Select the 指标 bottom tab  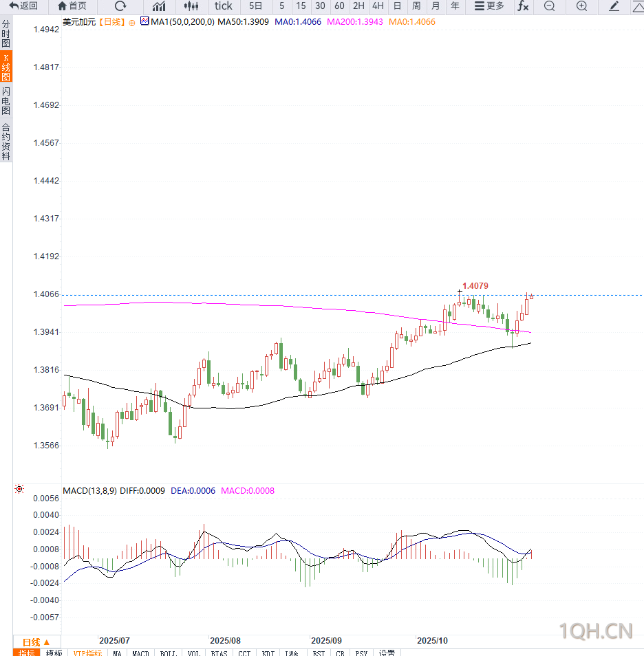point(26,653)
